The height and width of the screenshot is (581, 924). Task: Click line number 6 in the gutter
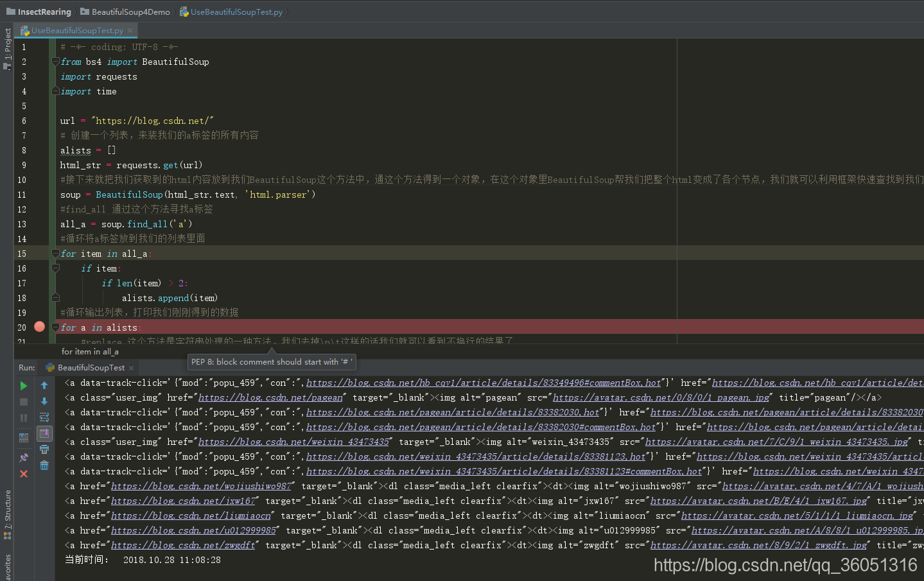pyautogui.click(x=24, y=121)
